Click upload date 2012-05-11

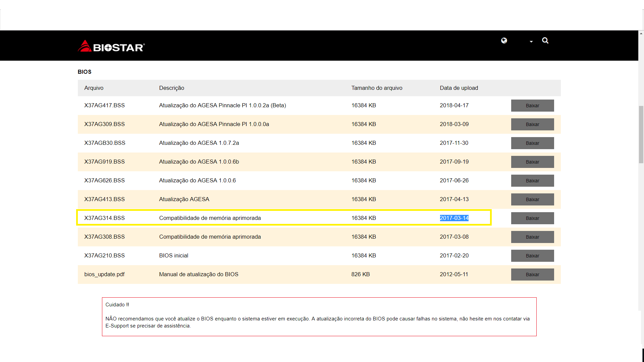click(454, 274)
